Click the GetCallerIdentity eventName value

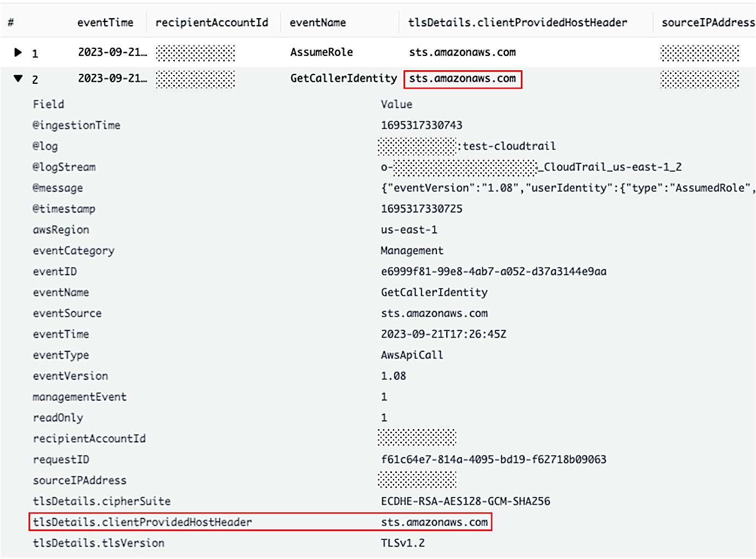click(434, 292)
